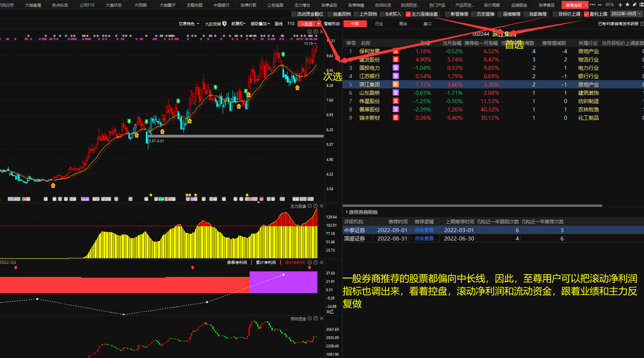This screenshot has height=358, width=644.
Task: Expand the 前复权 dropdown
Action: pos(238,24)
